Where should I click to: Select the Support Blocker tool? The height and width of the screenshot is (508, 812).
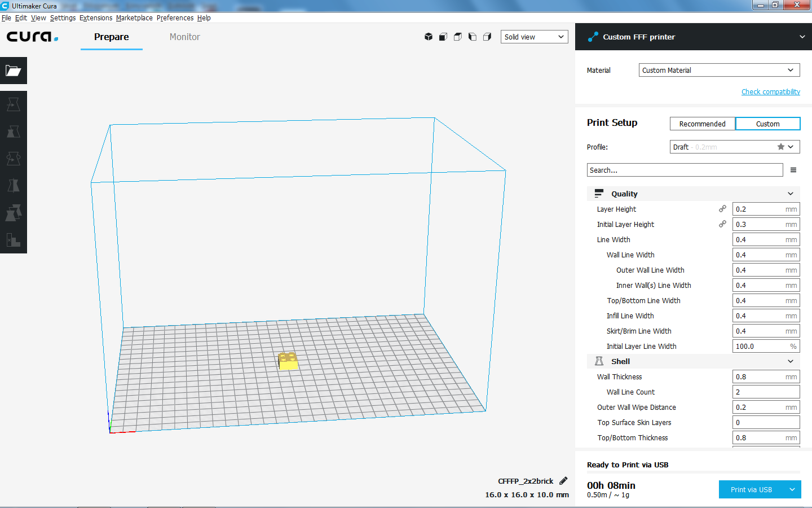click(x=14, y=240)
